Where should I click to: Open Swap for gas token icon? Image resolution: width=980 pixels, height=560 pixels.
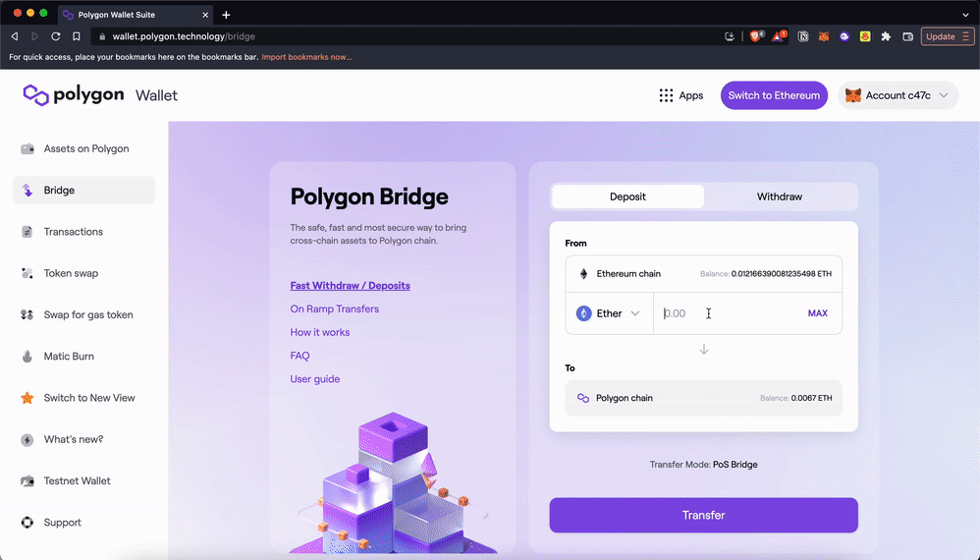tap(27, 315)
